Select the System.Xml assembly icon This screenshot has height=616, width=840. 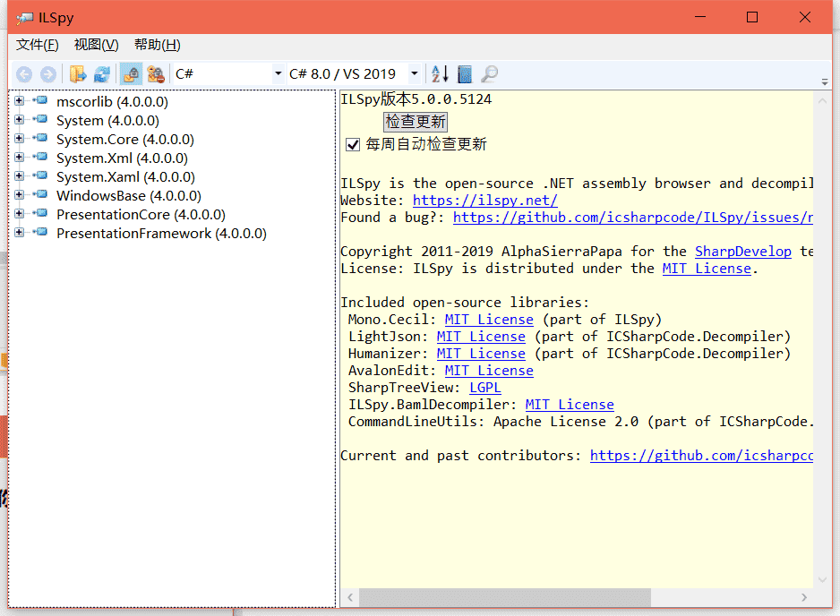pyautogui.click(x=40, y=157)
